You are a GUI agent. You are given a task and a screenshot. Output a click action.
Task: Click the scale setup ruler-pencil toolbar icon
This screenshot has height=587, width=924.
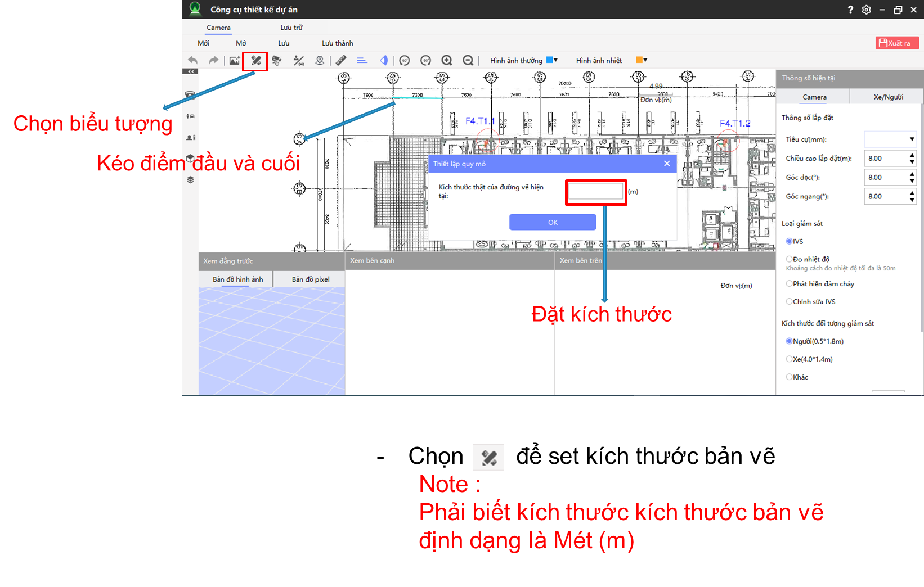coord(255,61)
